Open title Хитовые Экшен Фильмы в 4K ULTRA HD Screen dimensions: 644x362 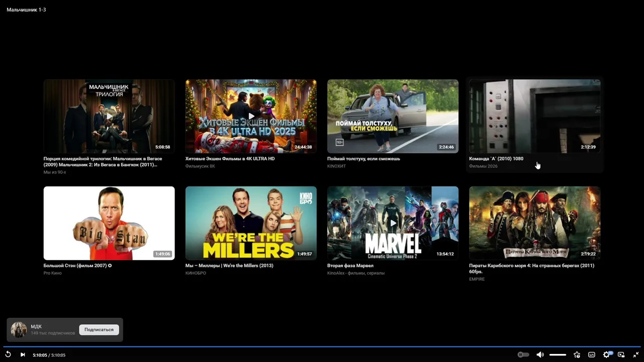click(x=230, y=159)
